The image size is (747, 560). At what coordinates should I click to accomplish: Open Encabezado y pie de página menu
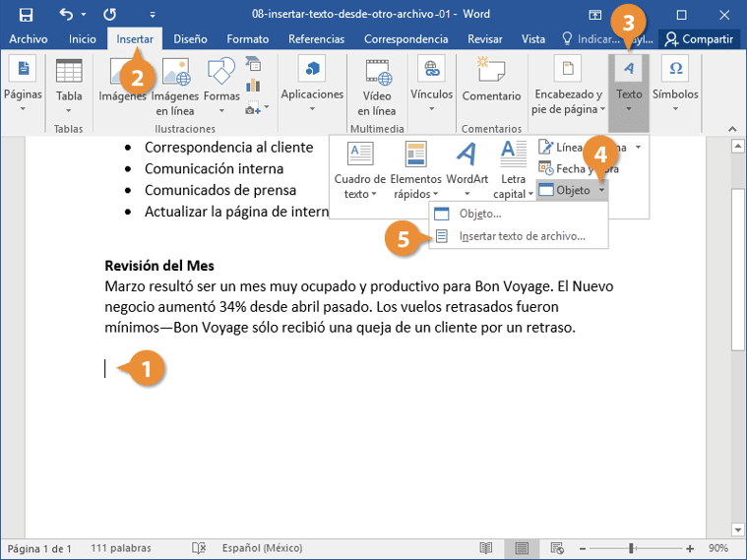pos(568,86)
